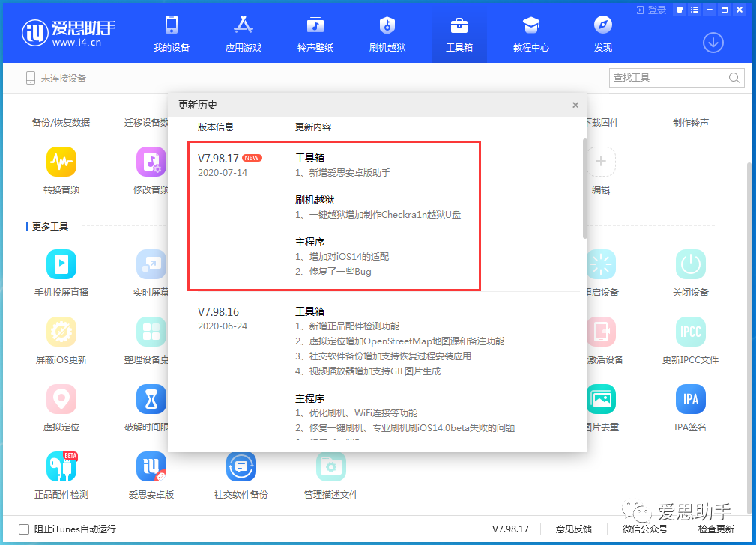The width and height of the screenshot is (756, 545).
Task: Open the 实时屏幕 tool icon
Action: [x=151, y=264]
